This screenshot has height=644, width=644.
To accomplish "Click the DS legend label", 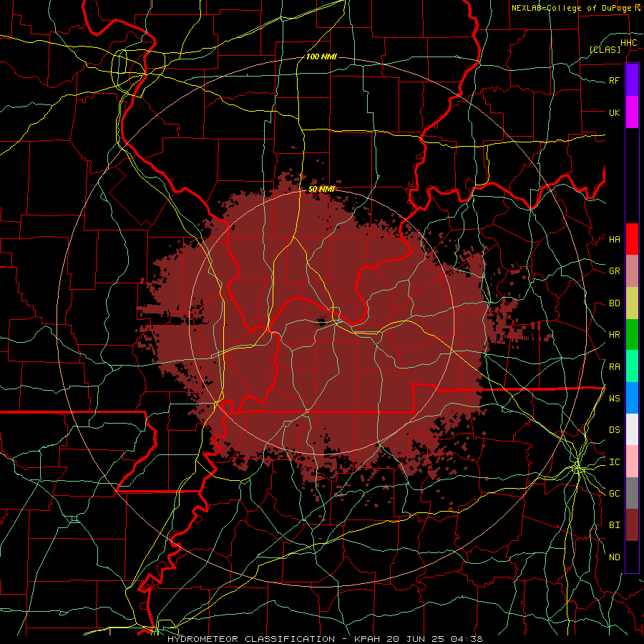I will click(614, 430).
